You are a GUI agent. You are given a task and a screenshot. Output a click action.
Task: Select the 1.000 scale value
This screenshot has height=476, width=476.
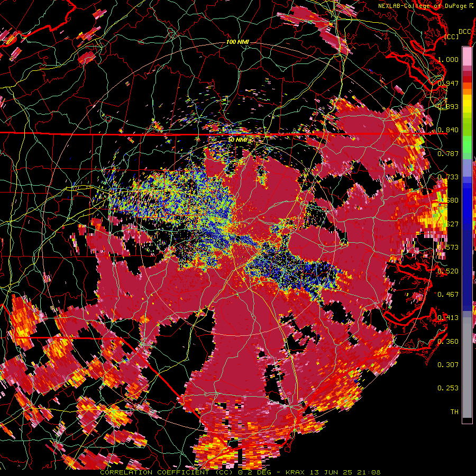click(448, 59)
